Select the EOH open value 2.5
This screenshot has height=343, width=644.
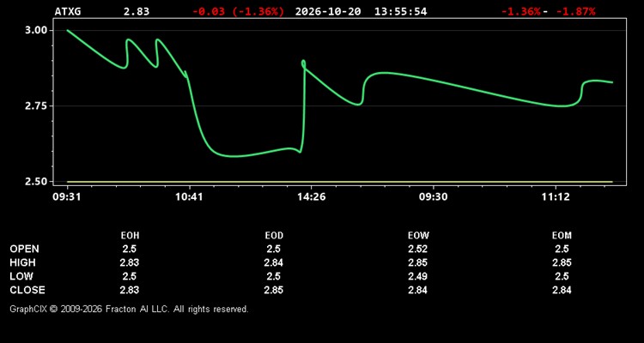click(x=130, y=249)
